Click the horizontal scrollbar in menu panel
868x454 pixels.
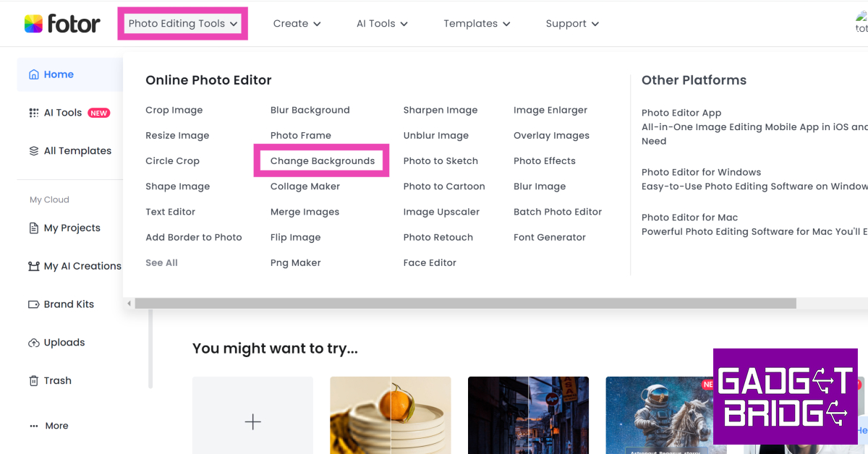pos(464,304)
